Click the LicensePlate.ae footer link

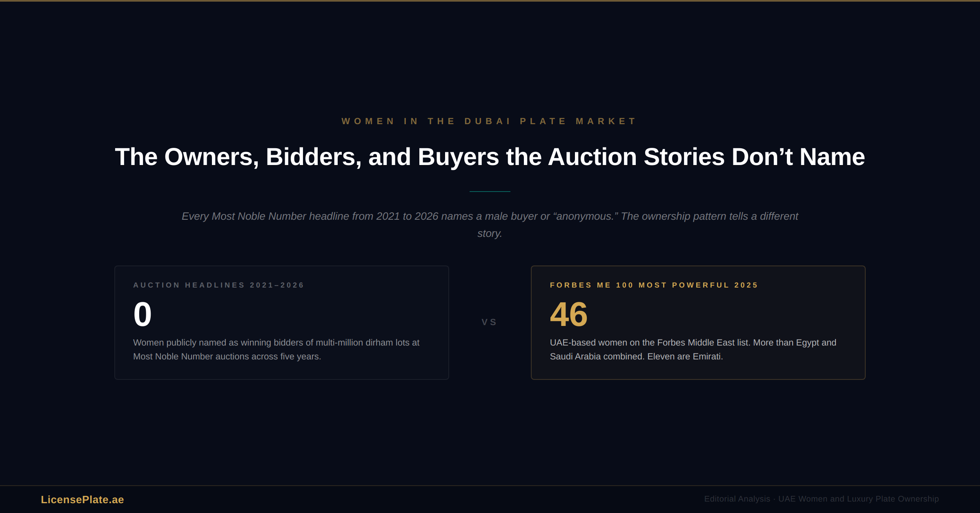coord(82,500)
